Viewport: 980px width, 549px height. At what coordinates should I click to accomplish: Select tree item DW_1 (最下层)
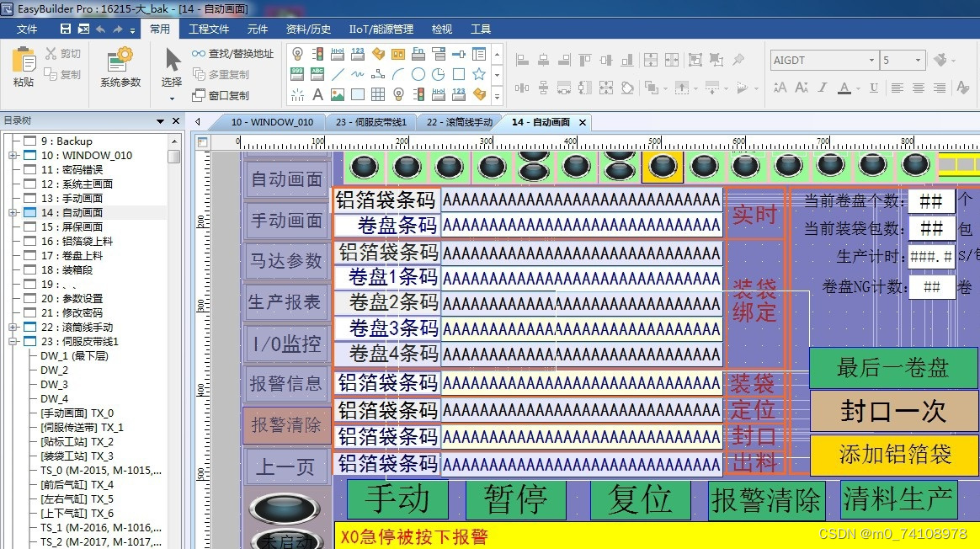pyautogui.click(x=74, y=356)
